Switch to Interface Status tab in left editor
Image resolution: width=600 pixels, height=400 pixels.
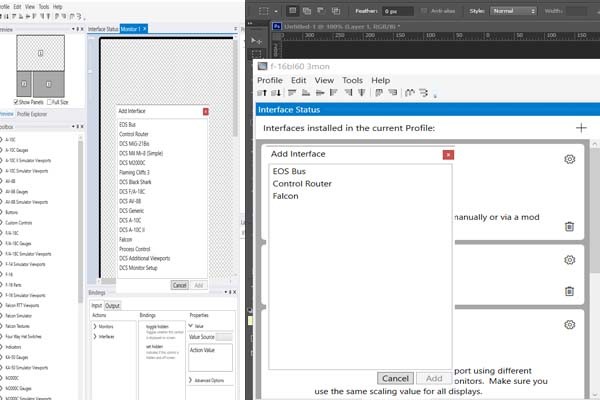tap(103, 29)
